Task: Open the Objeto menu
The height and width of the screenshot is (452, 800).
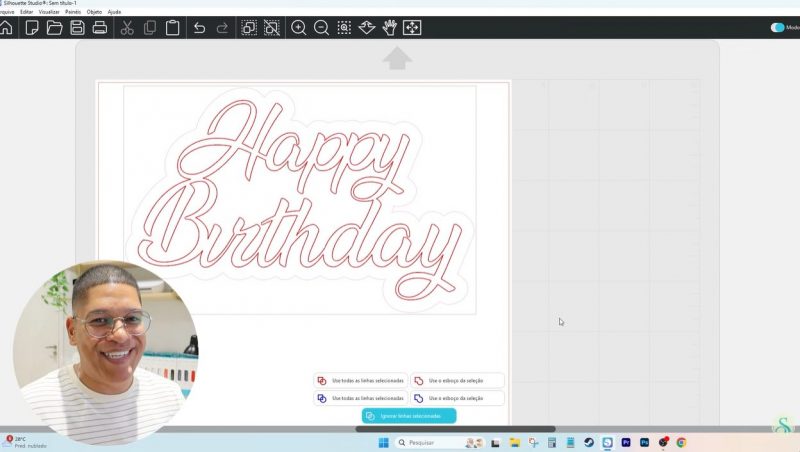Action: pyautogui.click(x=94, y=12)
